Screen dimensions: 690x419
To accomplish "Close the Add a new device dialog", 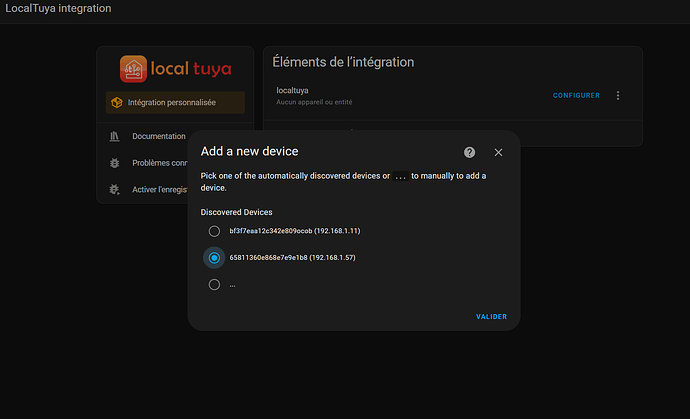I will pyautogui.click(x=498, y=152).
